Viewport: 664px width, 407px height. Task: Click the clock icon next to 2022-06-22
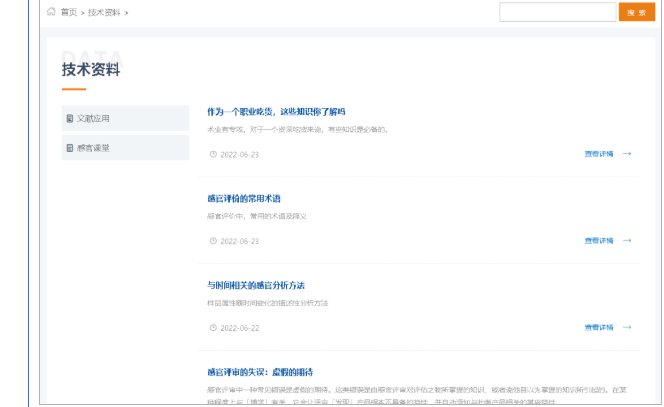click(x=213, y=327)
